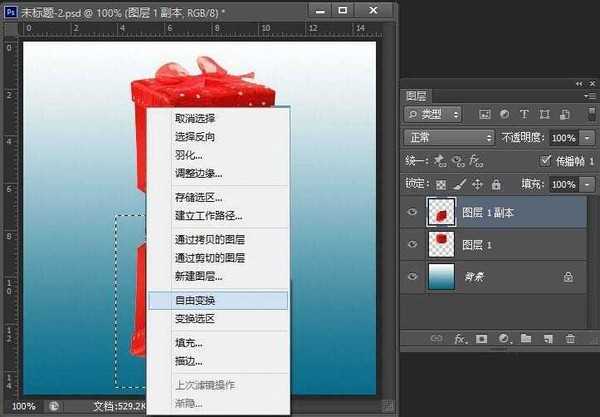Filter layers by type (T) icon

click(524, 114)
